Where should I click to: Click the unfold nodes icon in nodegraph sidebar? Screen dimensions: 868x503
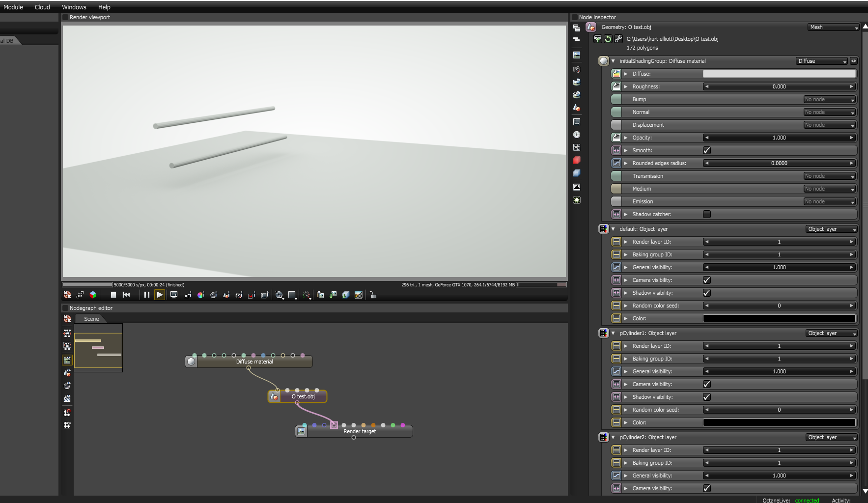point(67,333)
